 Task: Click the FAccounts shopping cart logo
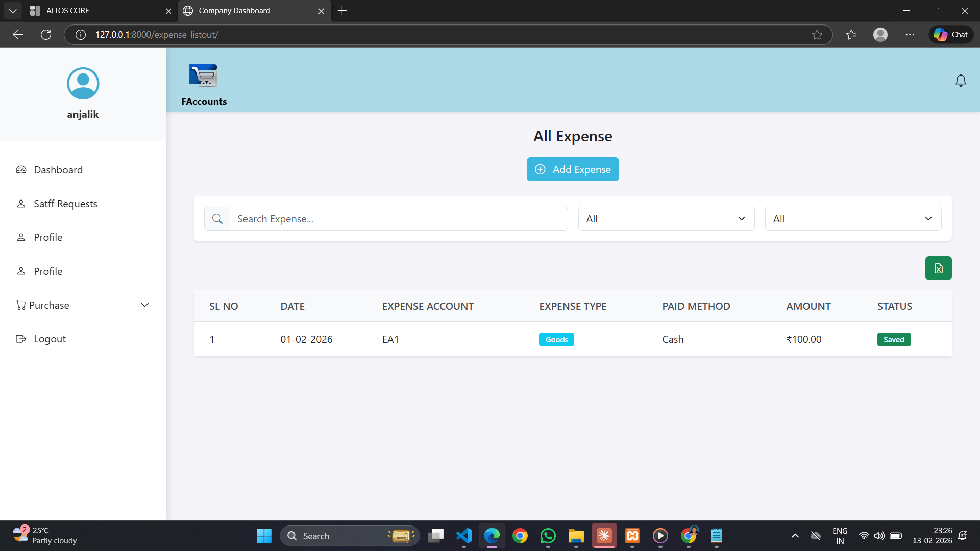coord(203,76)
